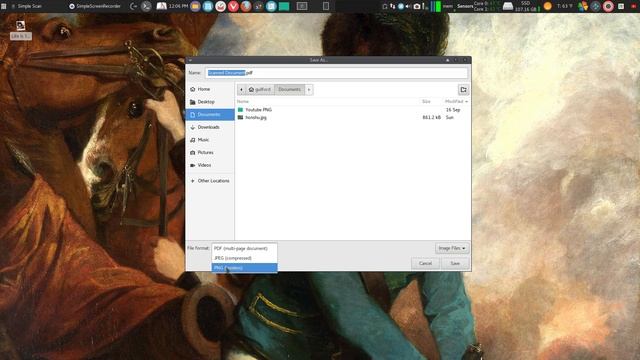Click the desktop shortcut icon at top left
Image resolution: width=640 pixels, height=360 pixels.
(20, 26)
